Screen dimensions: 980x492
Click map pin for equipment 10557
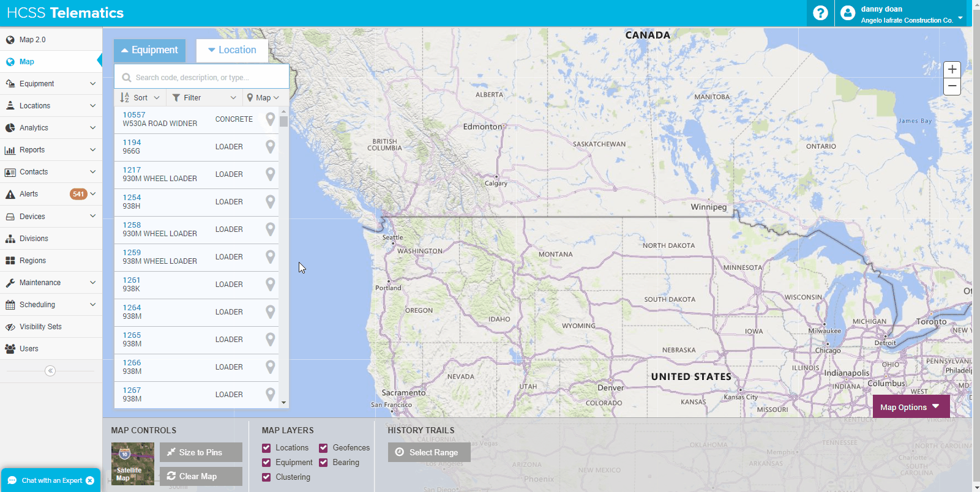coord(270,120)
